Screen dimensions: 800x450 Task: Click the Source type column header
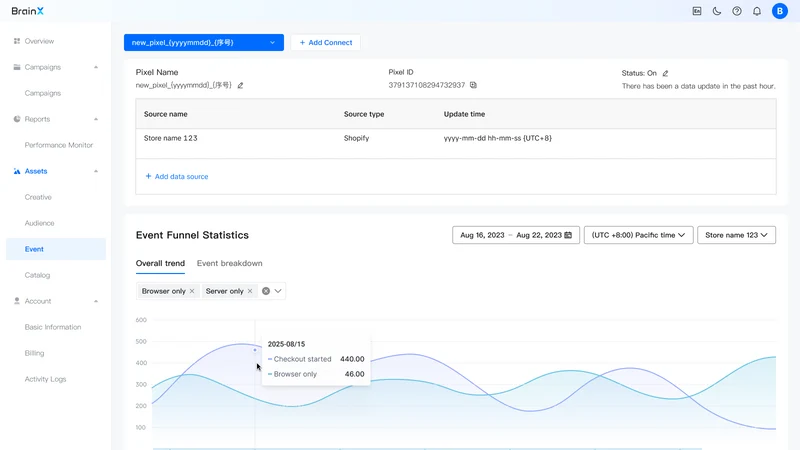[x=364, y=114]
